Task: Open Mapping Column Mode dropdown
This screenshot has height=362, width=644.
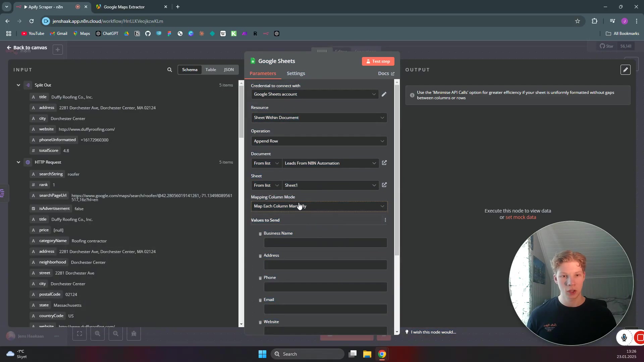Action: [319, 206]
